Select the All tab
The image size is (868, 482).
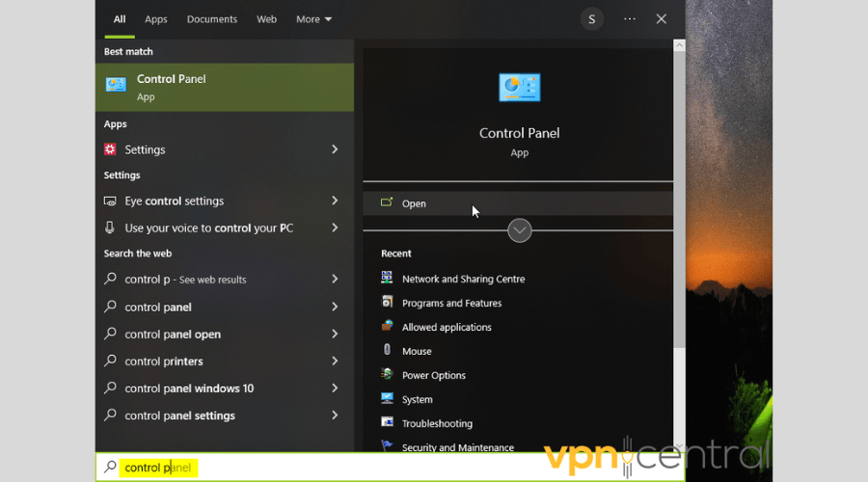click(x=120, y=19)
